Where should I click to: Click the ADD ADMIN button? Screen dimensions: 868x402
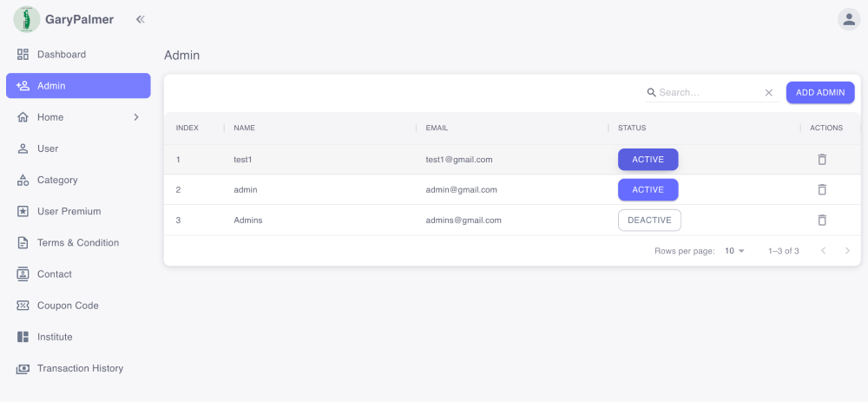820,93
